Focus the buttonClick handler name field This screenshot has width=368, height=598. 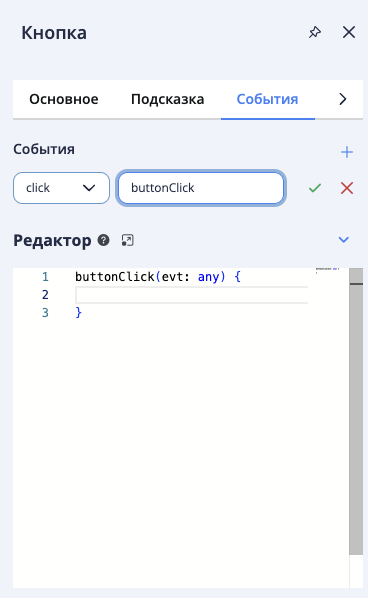tap(201, 188)
